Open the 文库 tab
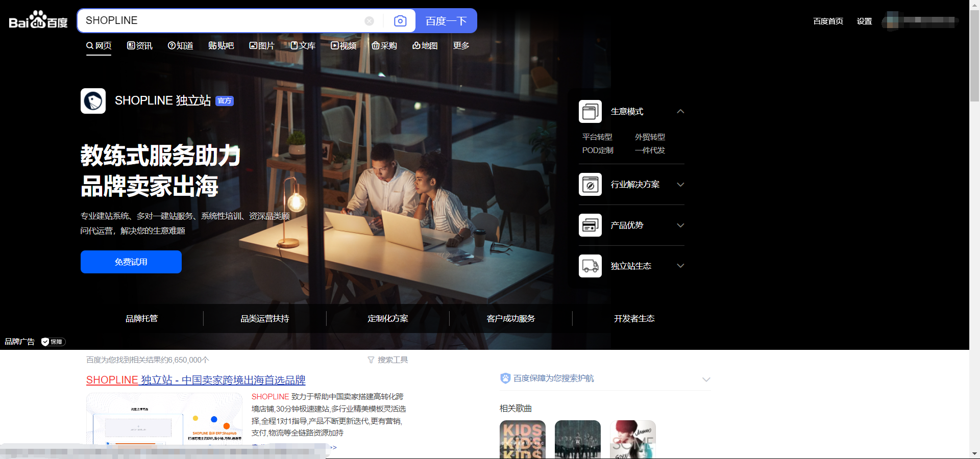 point(303,46)
